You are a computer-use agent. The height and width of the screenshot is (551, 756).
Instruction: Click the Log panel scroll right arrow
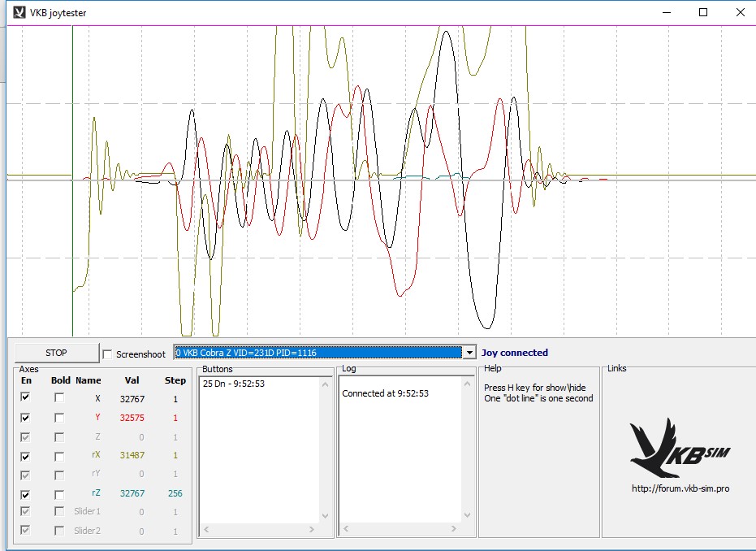[453, 529]
